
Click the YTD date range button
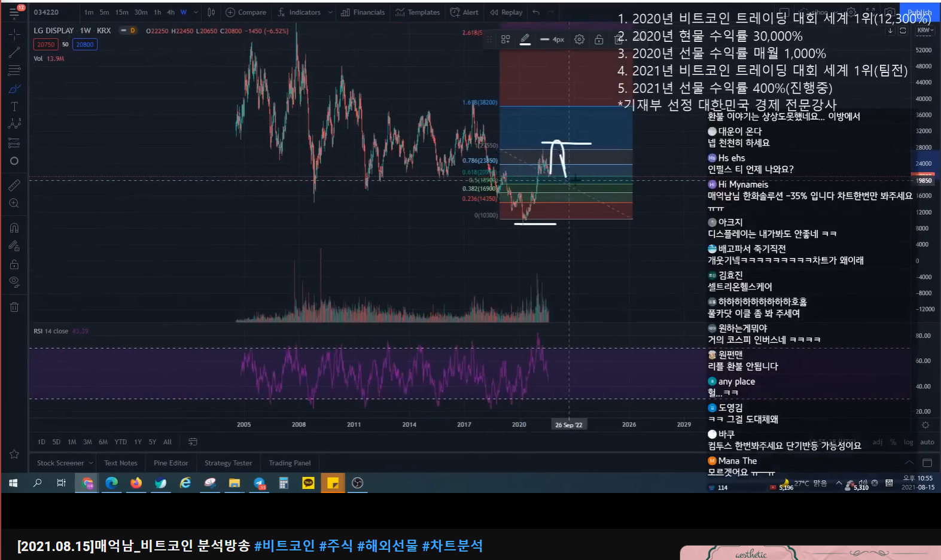click(121, 442)
